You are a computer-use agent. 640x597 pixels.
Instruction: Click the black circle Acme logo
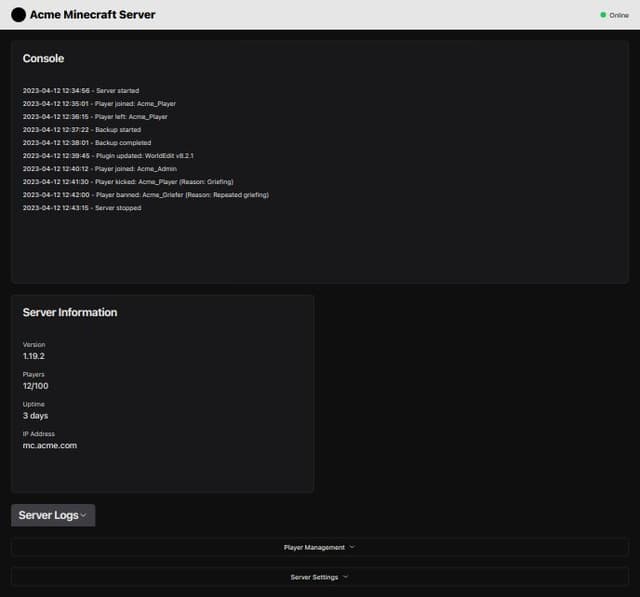(18, 15)
